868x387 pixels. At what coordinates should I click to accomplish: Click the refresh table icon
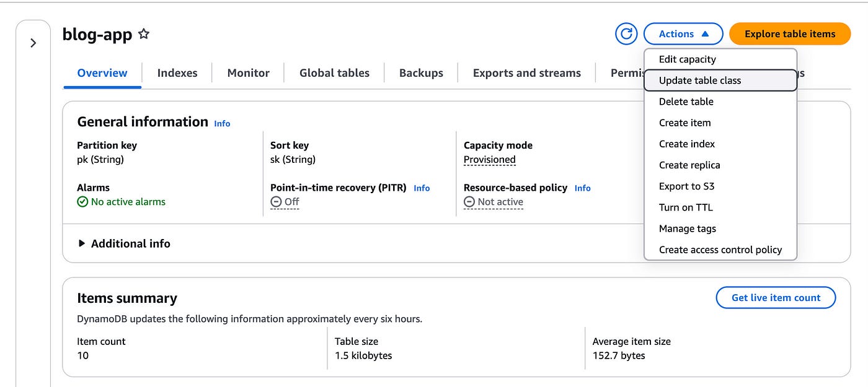click(626, 34)
